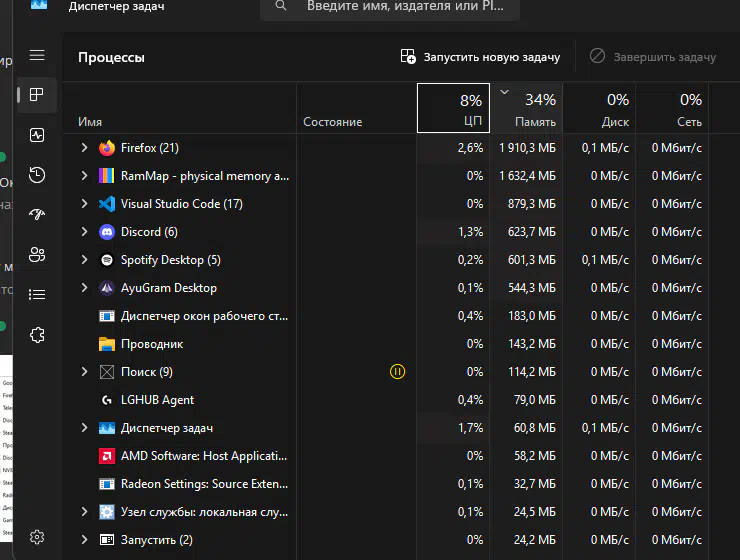Open Startup apps in the sidebar
Viewport: 740px width, 560px height.
coord(37,215)
